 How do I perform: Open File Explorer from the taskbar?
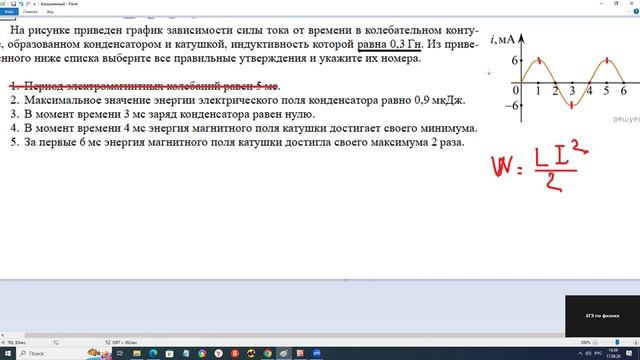[x=137, y=353]
